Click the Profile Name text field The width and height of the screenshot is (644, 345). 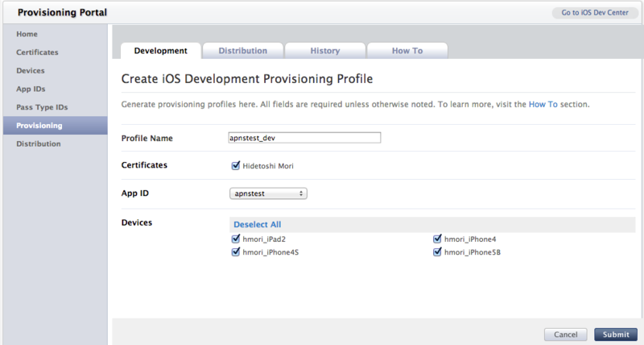tap(304, 138)
